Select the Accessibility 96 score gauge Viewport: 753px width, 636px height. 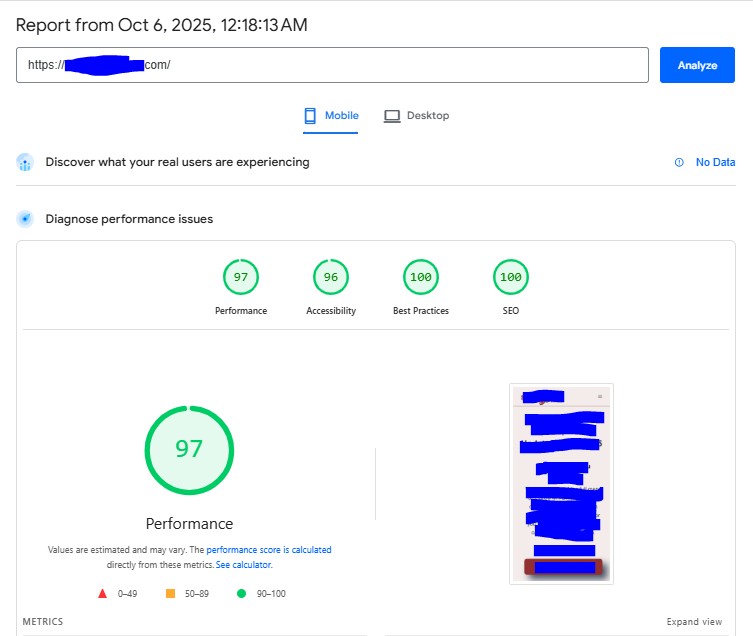tap(331, 277)
